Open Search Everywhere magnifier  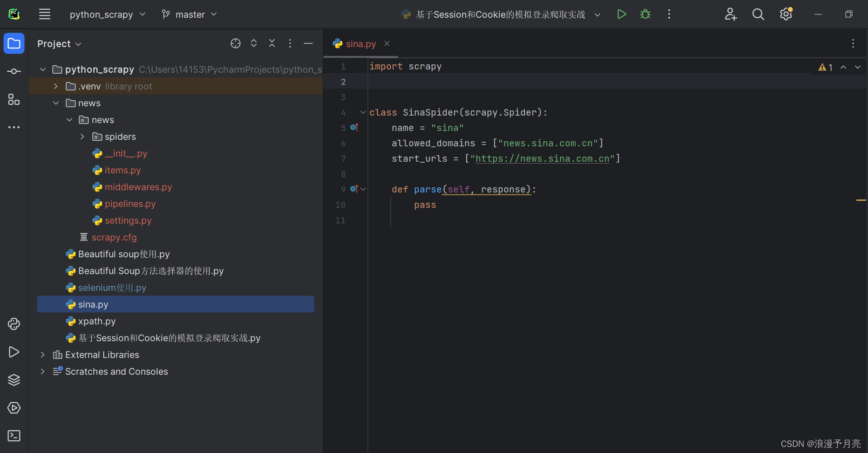[758, 14]
